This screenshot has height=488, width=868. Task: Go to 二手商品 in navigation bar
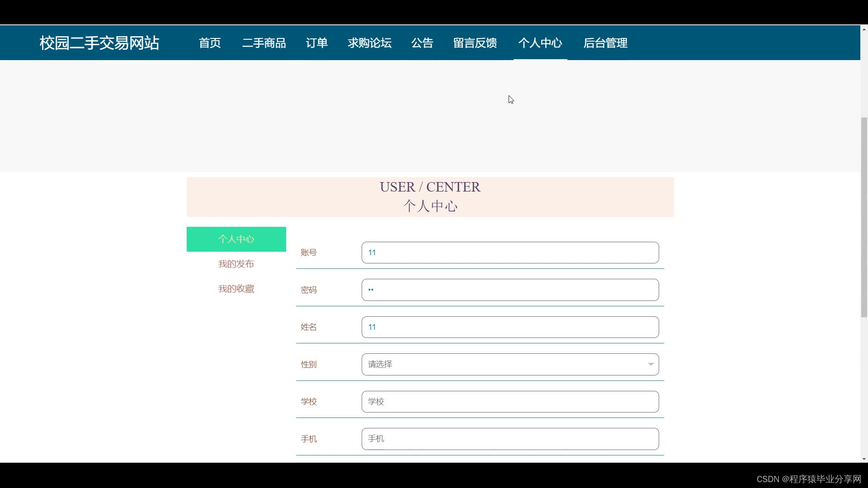tap(264, 43)
